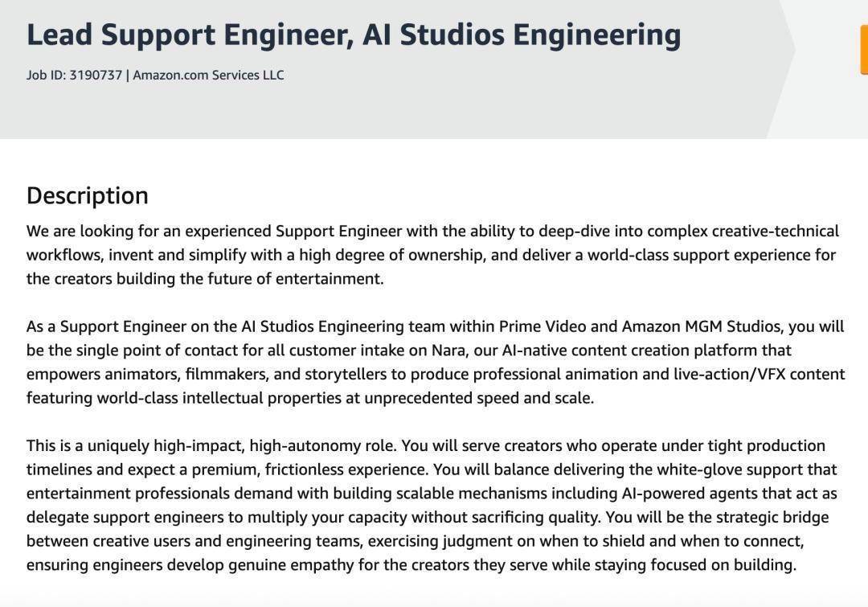The image size is (868, 607).
Task: Click the paragraph starting "This is a uniquely"
Action: tap(432, 505)
